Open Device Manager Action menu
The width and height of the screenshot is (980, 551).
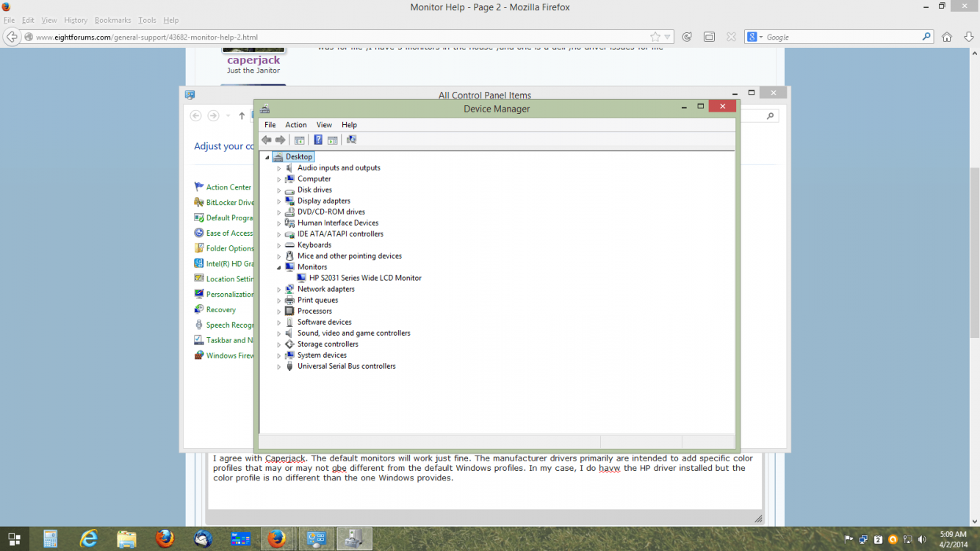point(296,125)
